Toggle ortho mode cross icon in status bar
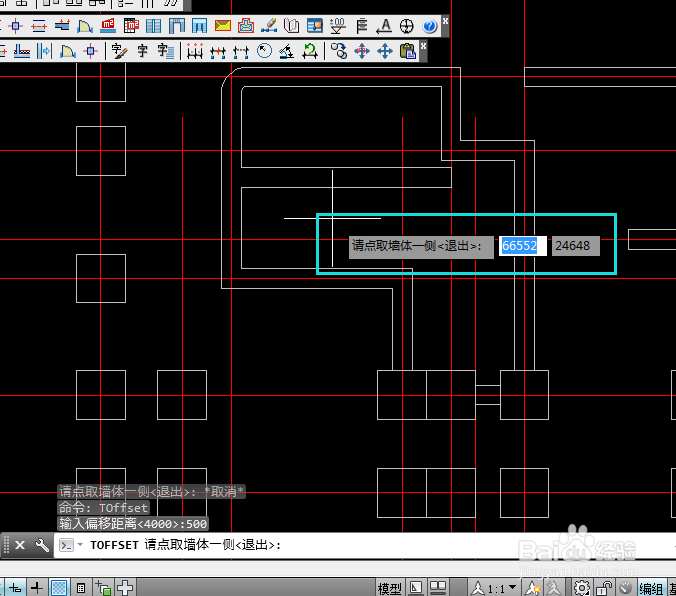Screen dimensions: 676x596 coord(37,588)
